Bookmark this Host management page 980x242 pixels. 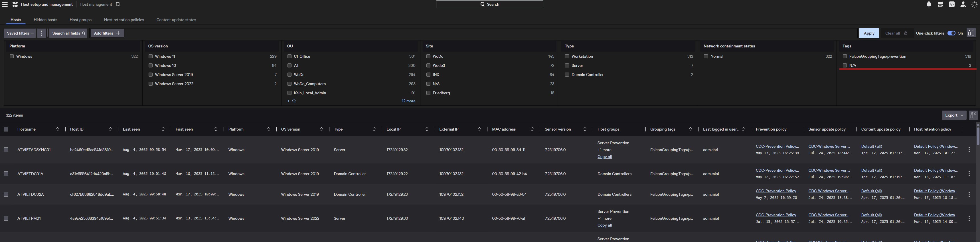(118, 4)
